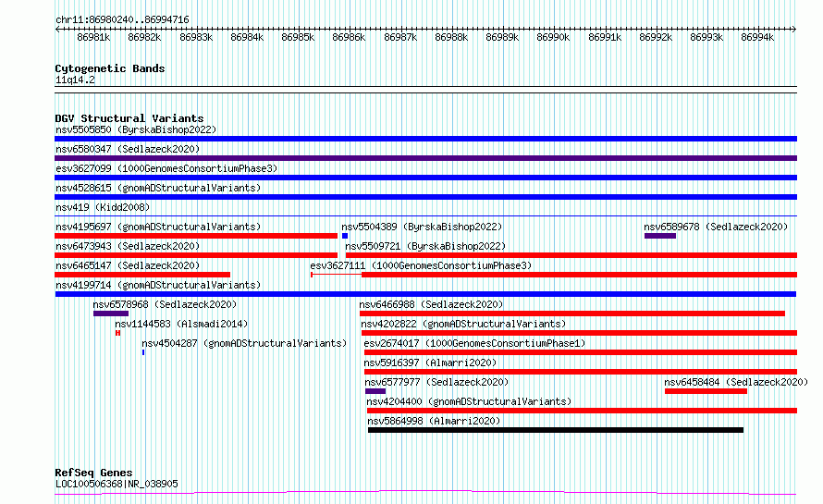Click the nsv5505850 (ByrskaBishop2022) label
Image resolution: width=823 pixels, height=504 pixels.
click(x=136, y=129)
